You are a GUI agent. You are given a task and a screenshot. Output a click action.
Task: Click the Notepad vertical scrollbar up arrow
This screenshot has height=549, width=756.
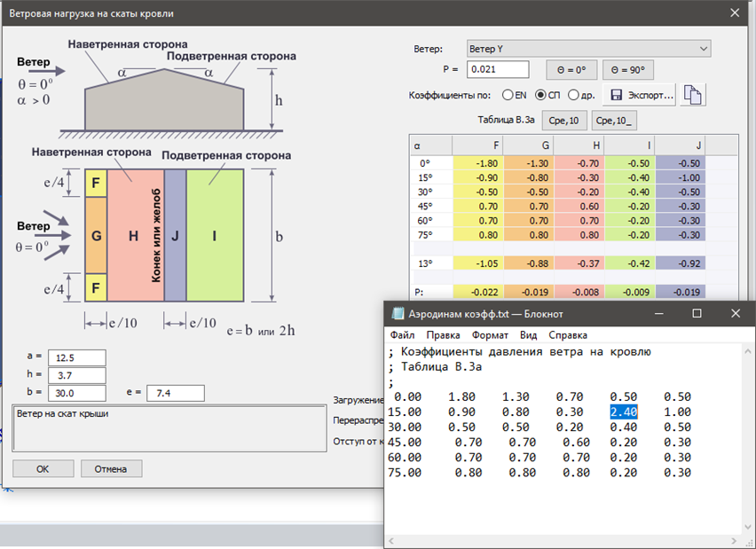748,351
